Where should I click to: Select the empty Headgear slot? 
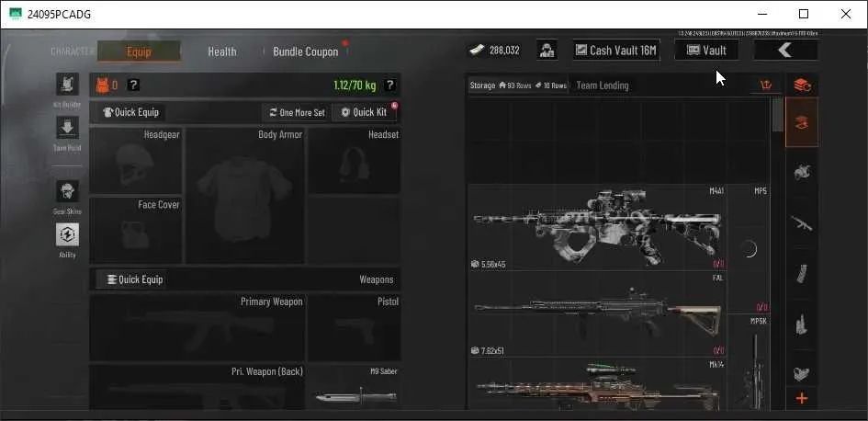pos(136,161)
